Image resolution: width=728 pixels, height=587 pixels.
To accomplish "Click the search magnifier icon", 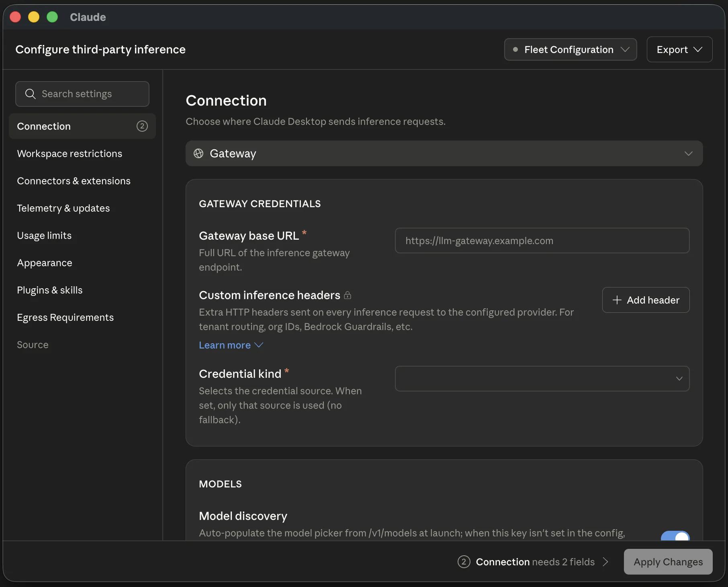I will pyautogui.click(x=31, y=94).
